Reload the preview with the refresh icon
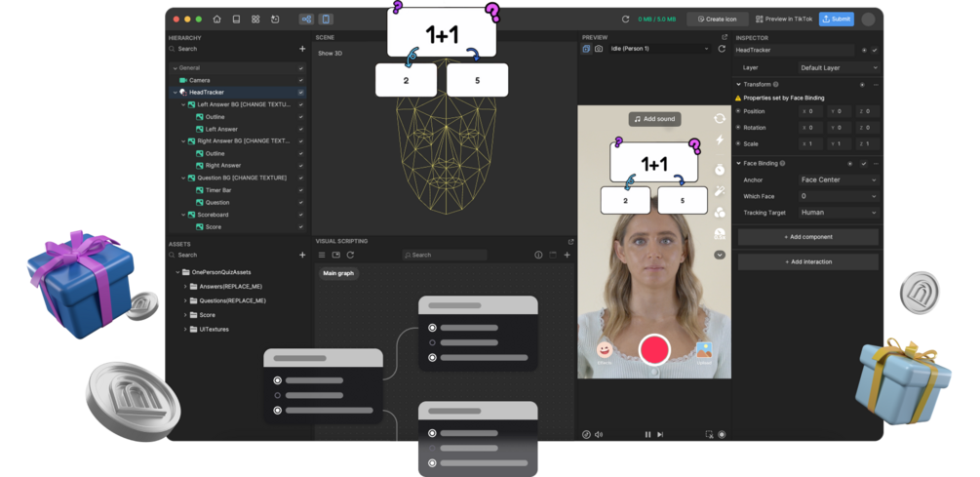The width and height of the screenshot is (980, 477). pyautogui.click(x=722, y=49)
